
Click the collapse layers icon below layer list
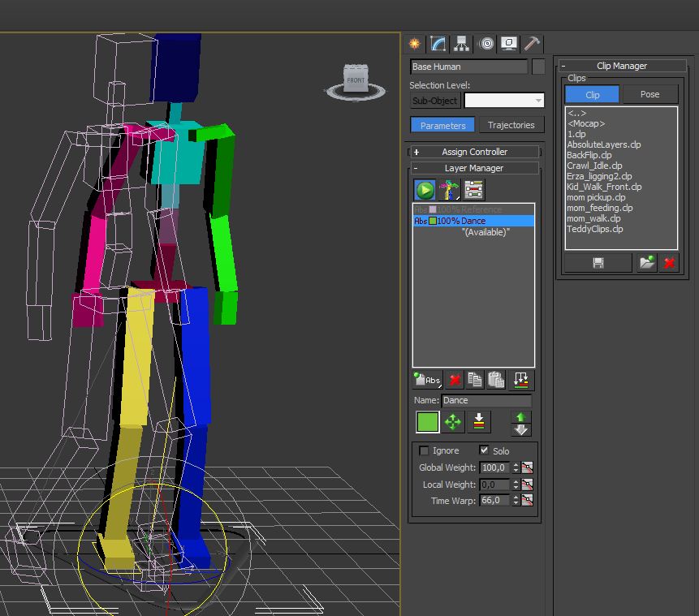tap(520, 379)
